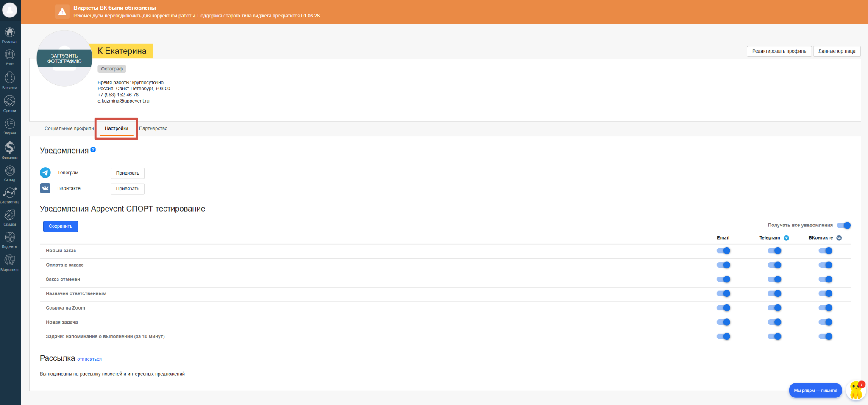Click the Фотограф role badge
868x405 pixels.
point(112,69)
